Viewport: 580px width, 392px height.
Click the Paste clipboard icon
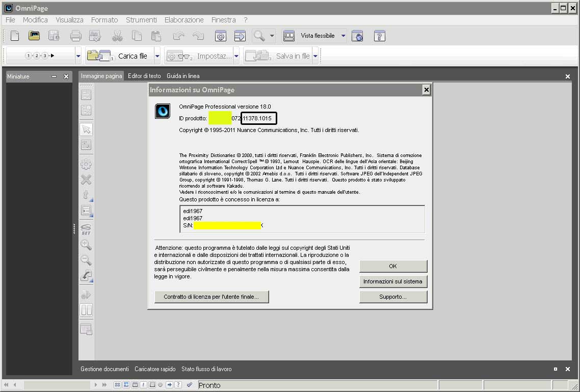pyautogui.click(x=156, y=36)
